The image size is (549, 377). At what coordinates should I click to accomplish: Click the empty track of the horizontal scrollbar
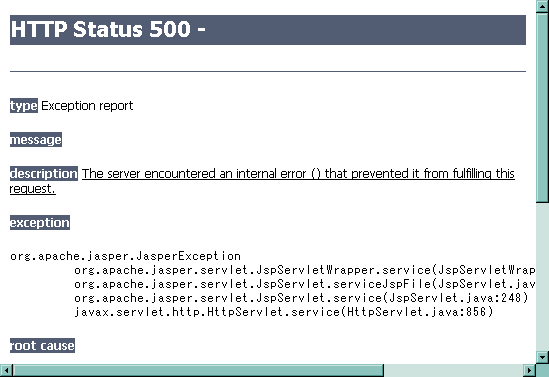pyautogui.click(x=453, y=370)
